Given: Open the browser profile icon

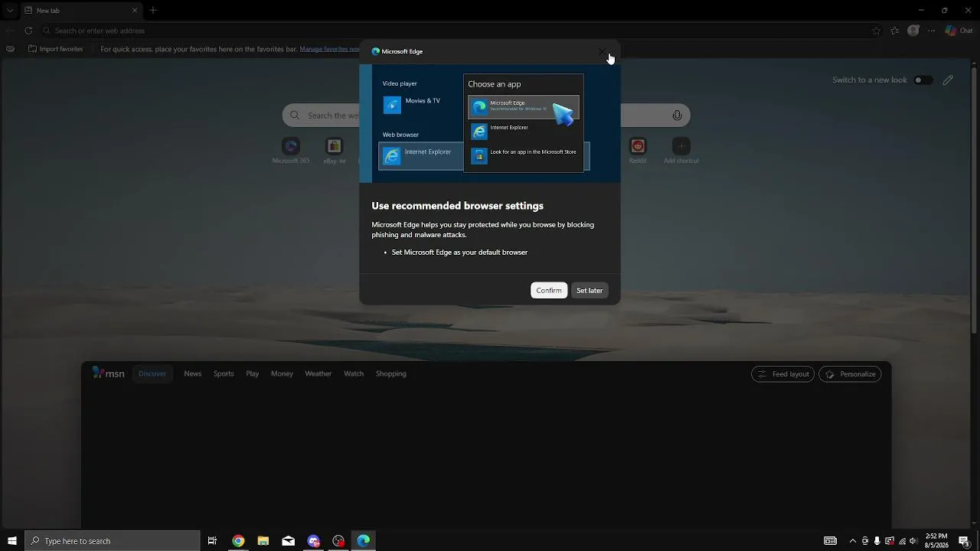Looking at the screenshot, I should 913,31.
